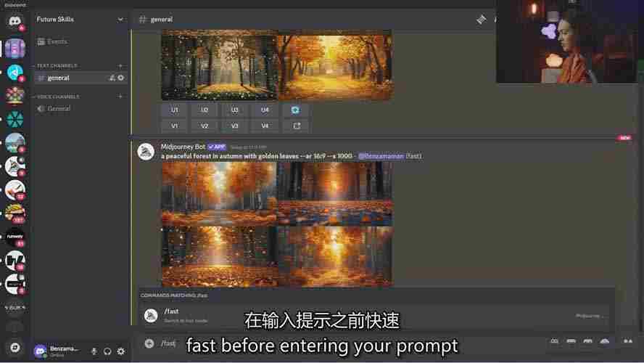Expand the Future Skills server dropdown

click(x=120, y=20)
